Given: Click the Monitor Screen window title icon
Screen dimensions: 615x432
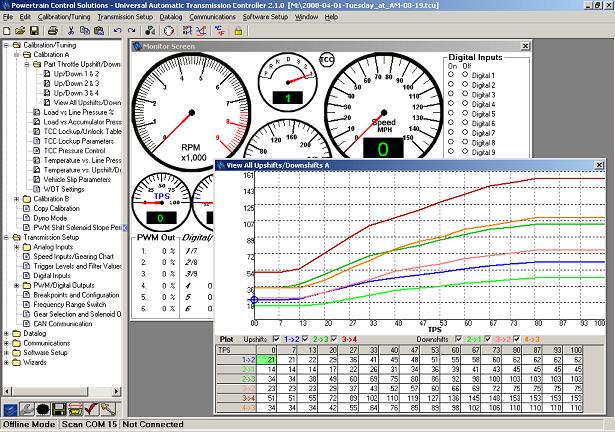Looking at the screenshot, I should tap(137, 46).
